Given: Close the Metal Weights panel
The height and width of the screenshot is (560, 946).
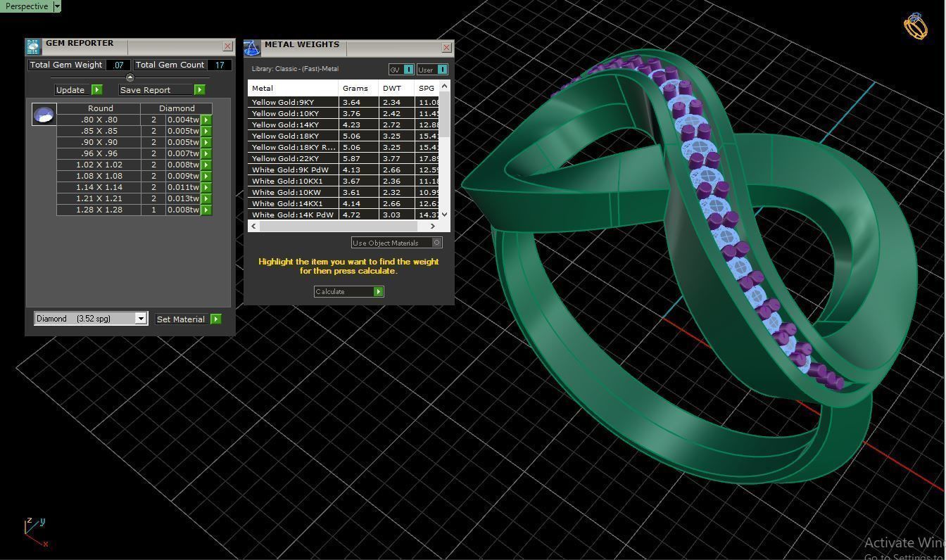Looking at the screenshot, I should (446, 48).
